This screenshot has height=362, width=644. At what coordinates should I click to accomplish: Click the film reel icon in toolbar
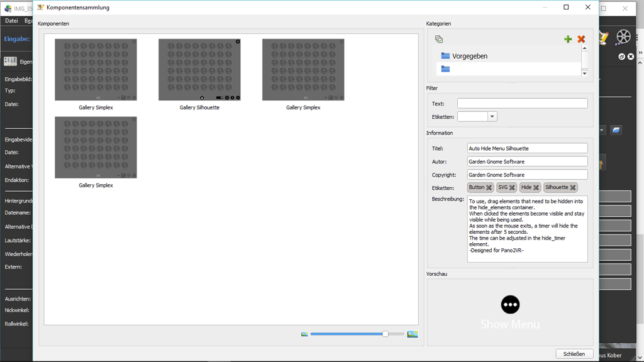pyautogui.click(x=623, y=37)
